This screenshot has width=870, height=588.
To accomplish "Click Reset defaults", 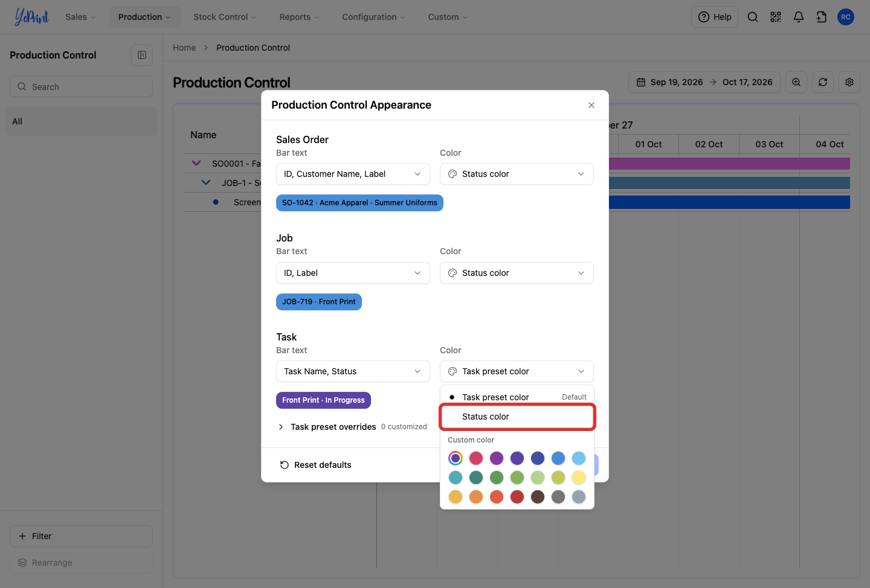I will coord(315,465).
